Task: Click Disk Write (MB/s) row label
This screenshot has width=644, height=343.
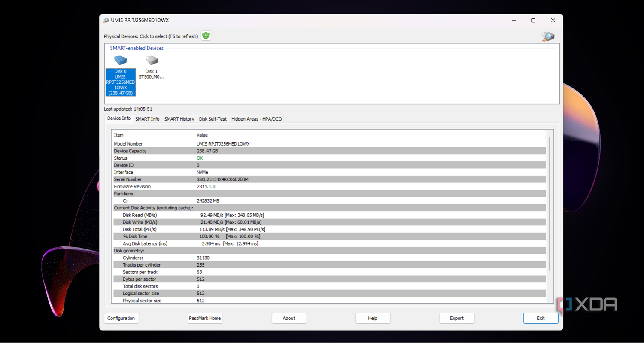Action: pyautogui.click(x=140, y=222)
